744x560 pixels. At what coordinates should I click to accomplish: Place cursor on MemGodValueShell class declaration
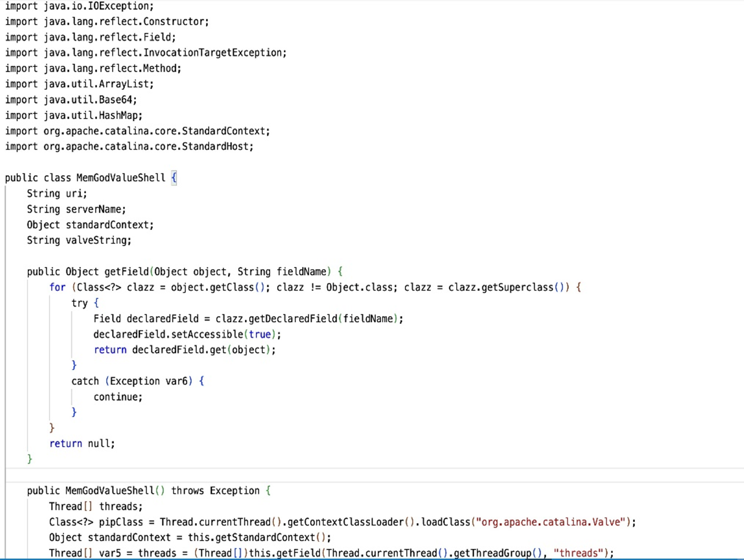[x=121, y=178]
